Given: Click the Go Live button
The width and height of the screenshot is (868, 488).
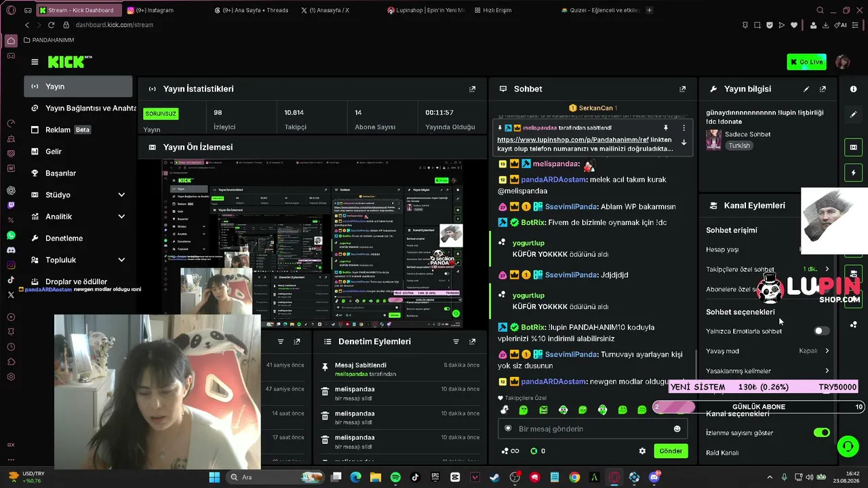Looking at the screenshot, I should tap(806, 62).
